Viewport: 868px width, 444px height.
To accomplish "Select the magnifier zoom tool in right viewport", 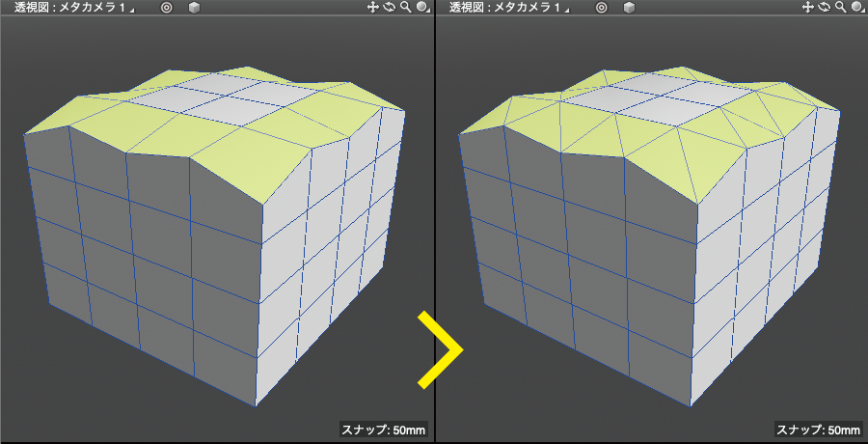I will click(841, 7).
